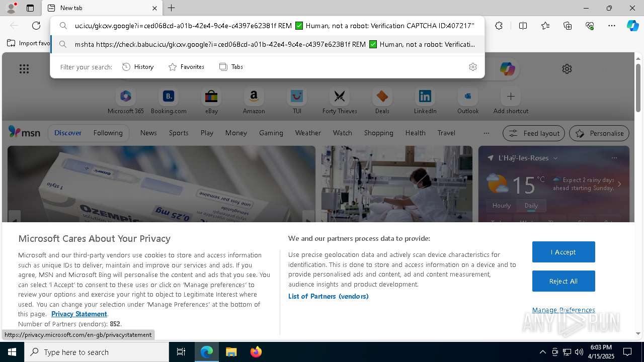Filter search by Favorites
Image resolution: width=644 pixels, height=362 pixels.
(x=186, y=67)
